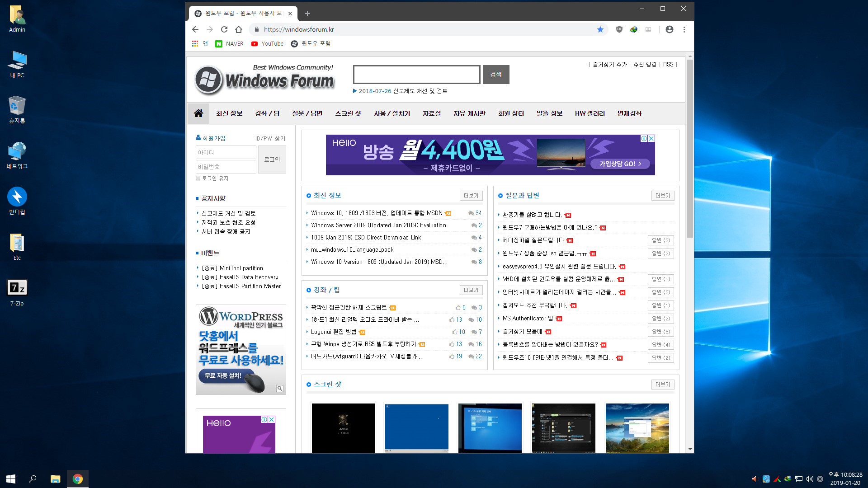The width and height of the screenshot is (868, 488).
Task: Click the Chrome browser taskbar icon
Action: coord(77,478)
